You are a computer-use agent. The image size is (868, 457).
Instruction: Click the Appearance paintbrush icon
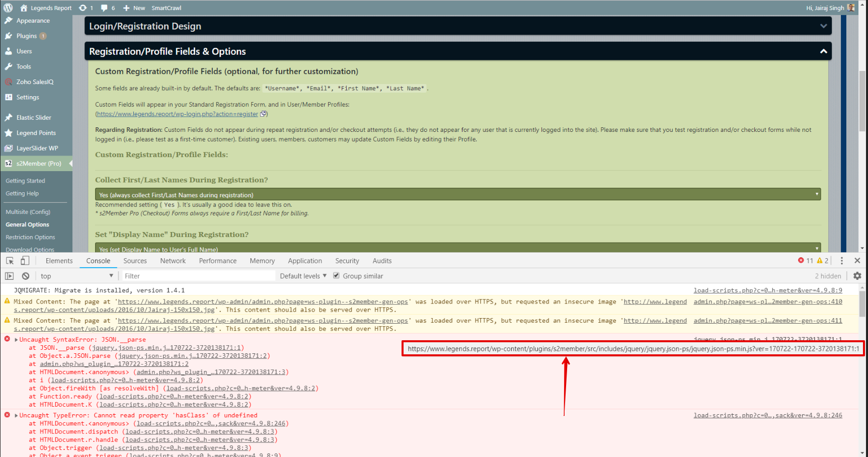(x=9, y=21)
